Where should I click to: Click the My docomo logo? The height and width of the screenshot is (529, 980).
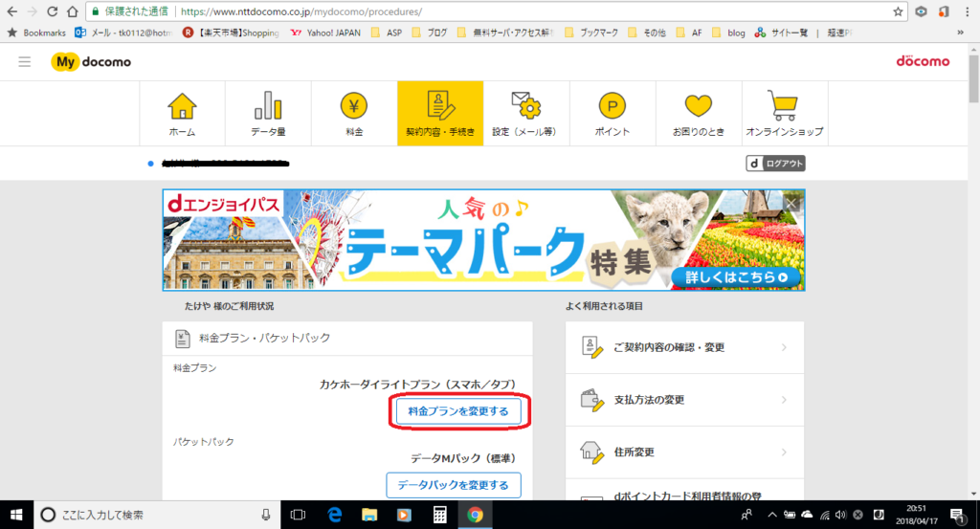click(91, 62)
